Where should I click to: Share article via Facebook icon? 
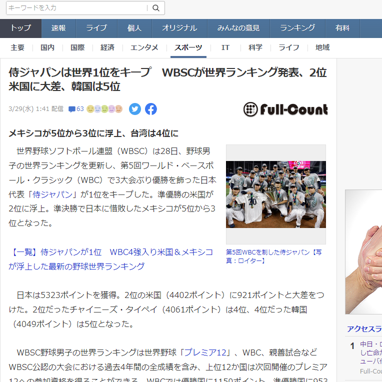pos(151,109)
